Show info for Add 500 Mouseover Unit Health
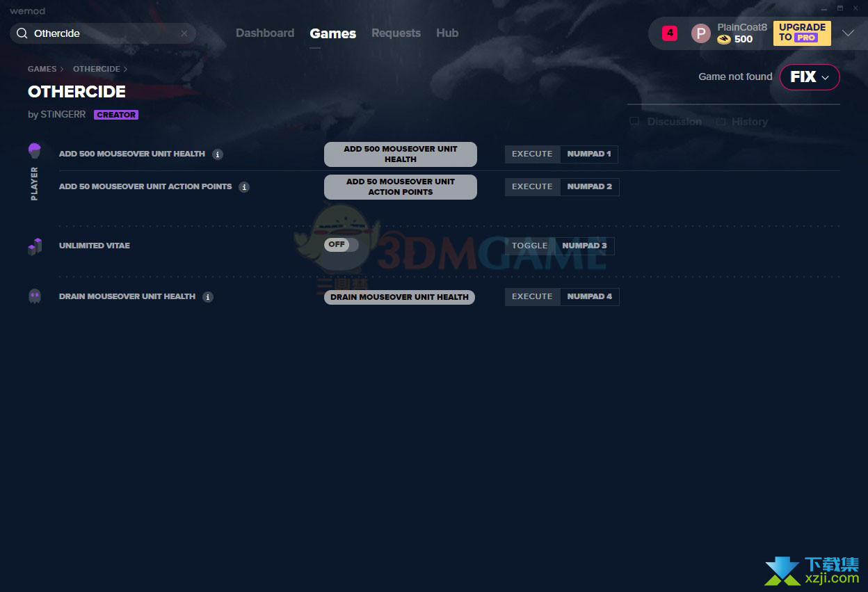 click(x=218, y=154)
